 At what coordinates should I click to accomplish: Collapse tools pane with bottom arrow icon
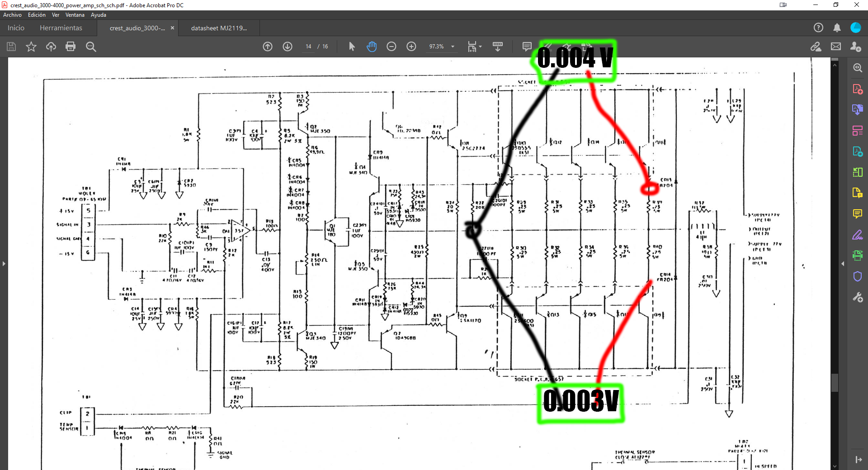(x=858, y=460)
